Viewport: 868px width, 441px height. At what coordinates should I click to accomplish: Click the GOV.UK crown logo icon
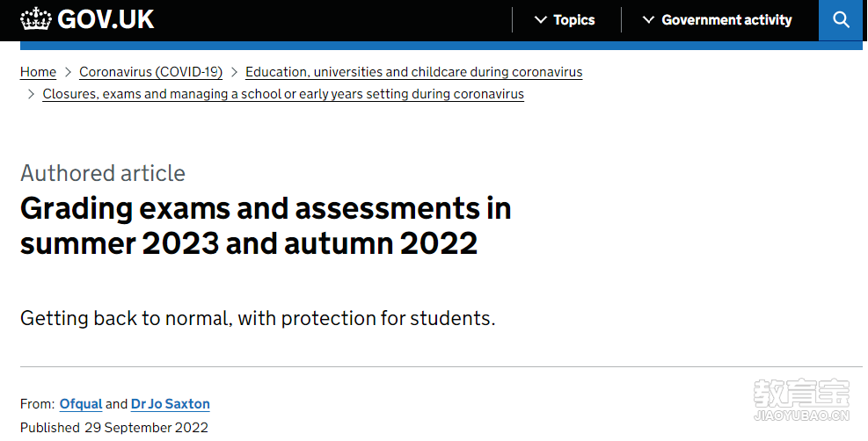36,19
